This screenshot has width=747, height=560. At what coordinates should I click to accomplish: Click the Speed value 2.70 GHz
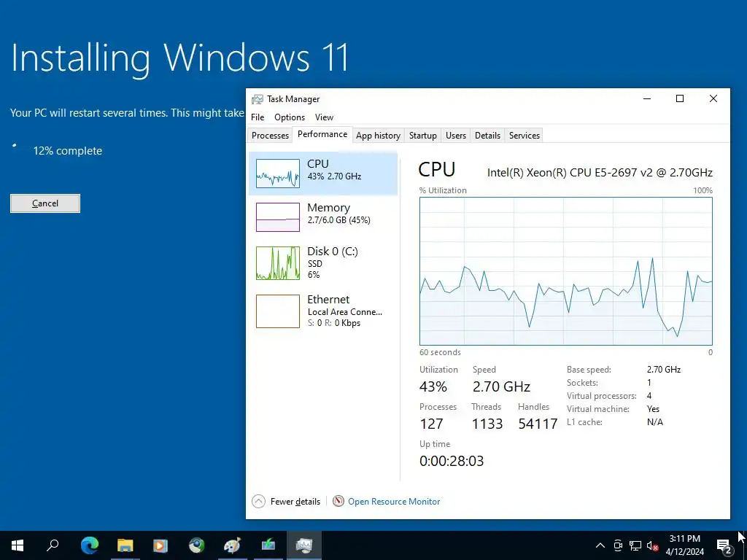[502, 386]
